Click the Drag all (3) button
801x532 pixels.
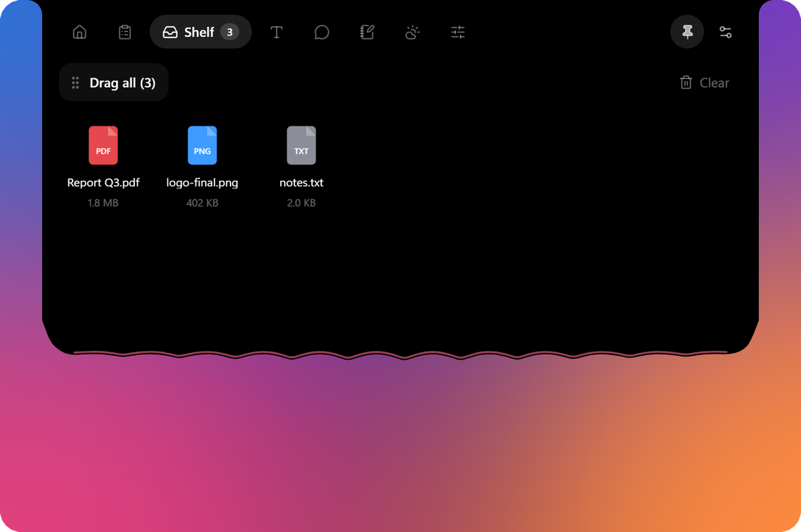[x=114, y=82]
